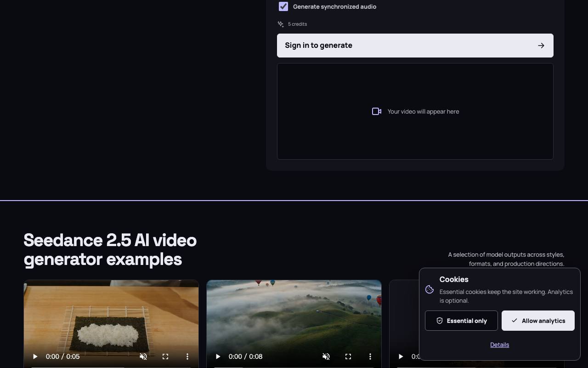588x368 pixels.
Task: Toggle the Generate synchronized audio checkbox
Action: (x=283, y=6)
